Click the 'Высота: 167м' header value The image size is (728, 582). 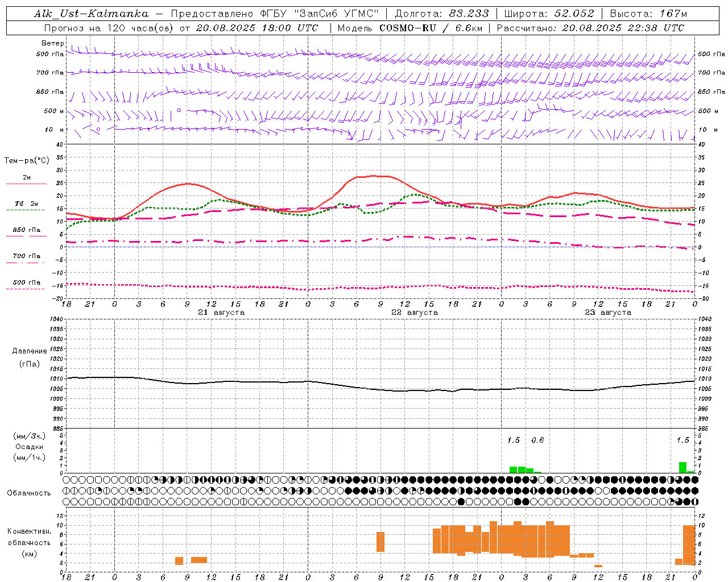pyautogui.click(x=648, y=14)
